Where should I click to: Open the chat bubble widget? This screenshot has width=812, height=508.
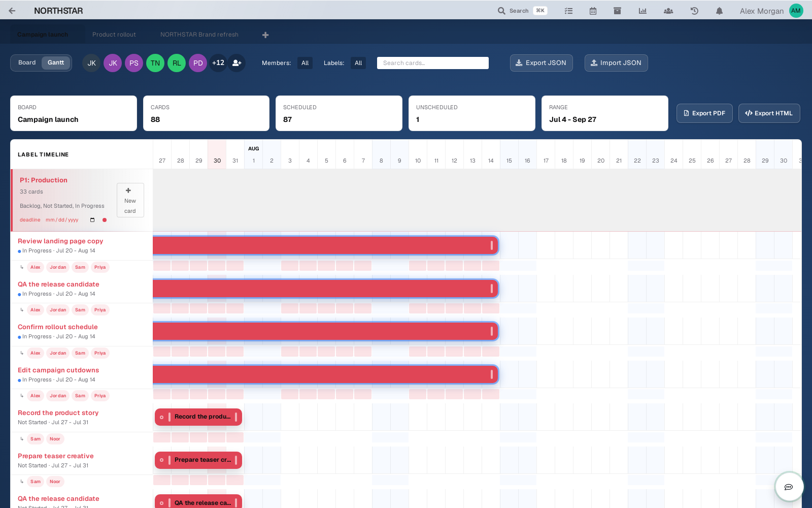tap(789, 487)
